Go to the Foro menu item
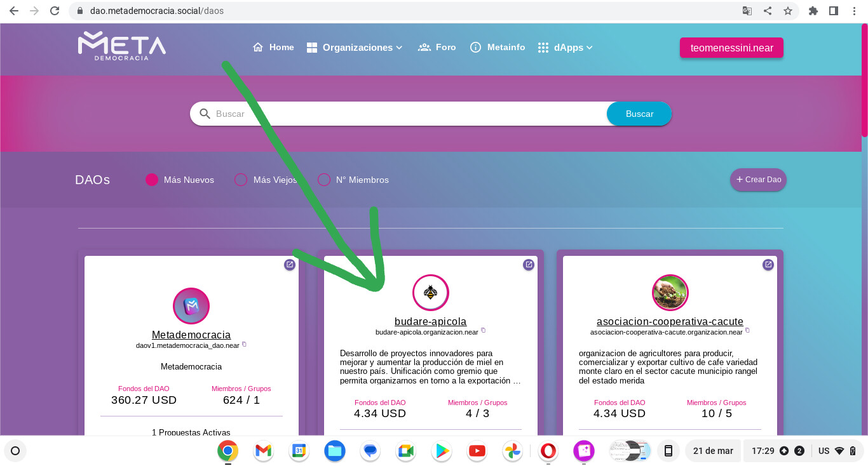868x466 pixels. (437, 48)
